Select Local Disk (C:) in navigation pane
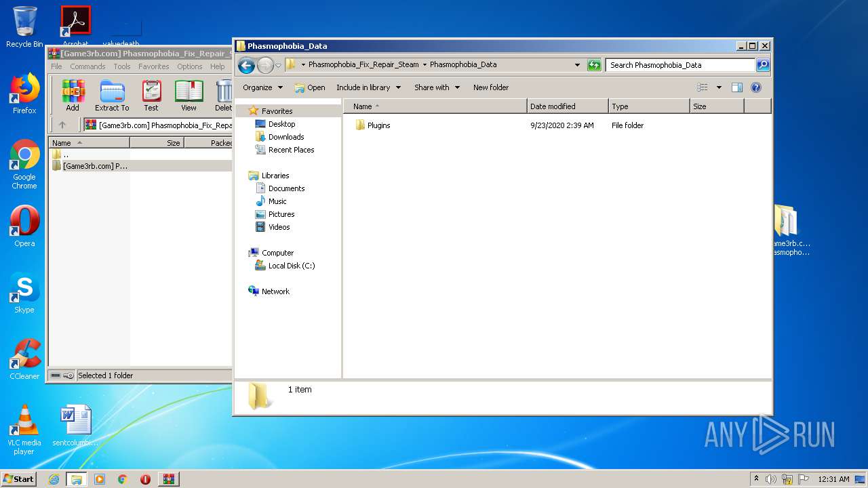This screenshot has width=868, height=488. tap(291, 266)
